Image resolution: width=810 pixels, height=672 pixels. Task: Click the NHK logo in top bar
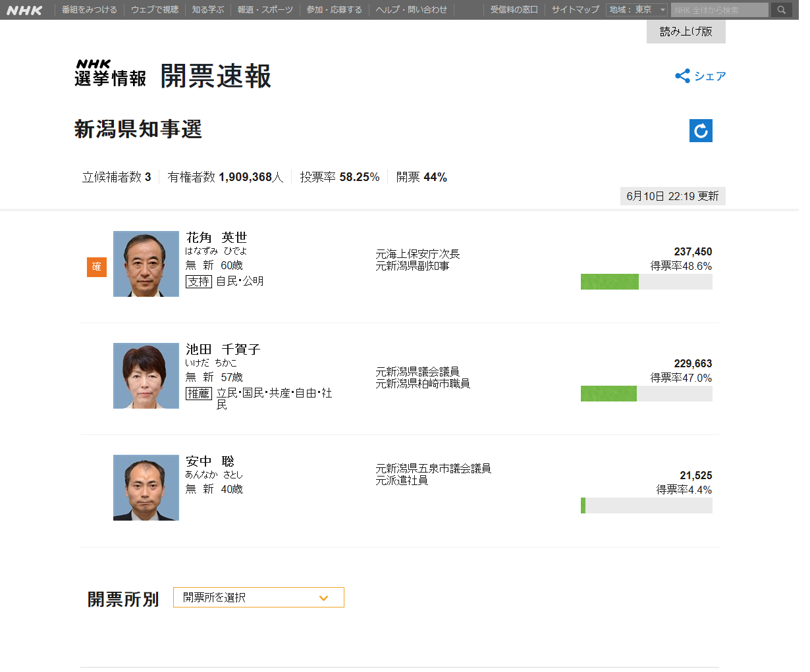24,10
